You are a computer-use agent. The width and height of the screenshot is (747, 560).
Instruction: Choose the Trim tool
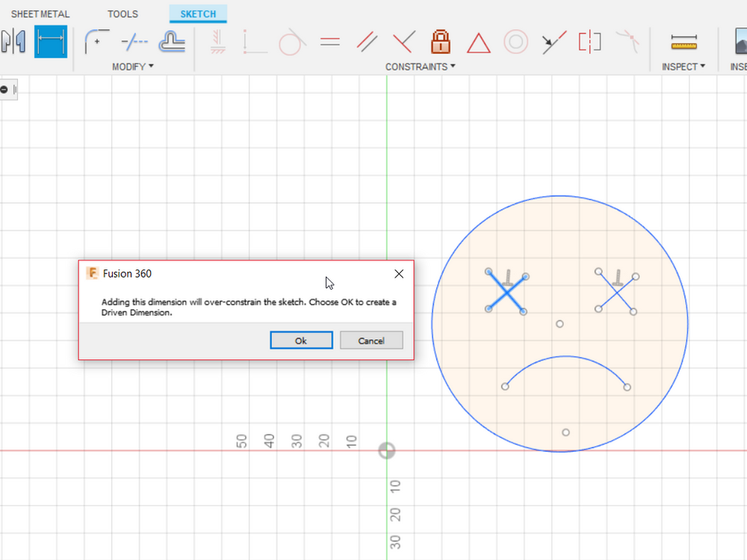pos(134,42)
